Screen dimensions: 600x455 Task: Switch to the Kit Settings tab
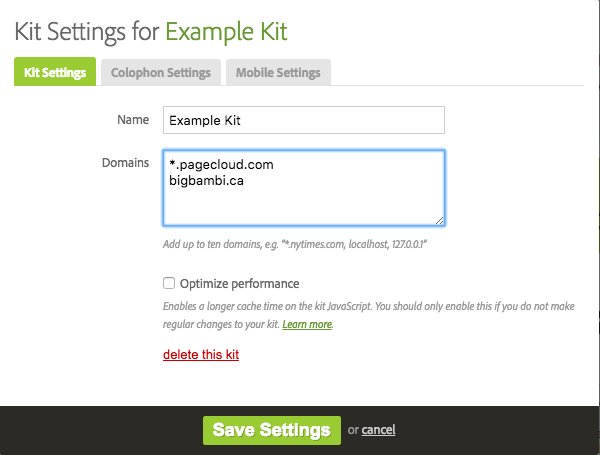point(54,73)
